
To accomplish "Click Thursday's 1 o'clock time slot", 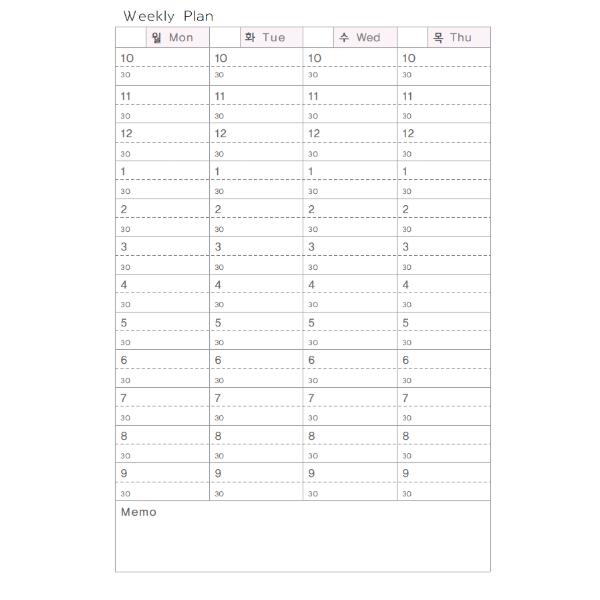I will pyautogui.click(x=444, y=171).
